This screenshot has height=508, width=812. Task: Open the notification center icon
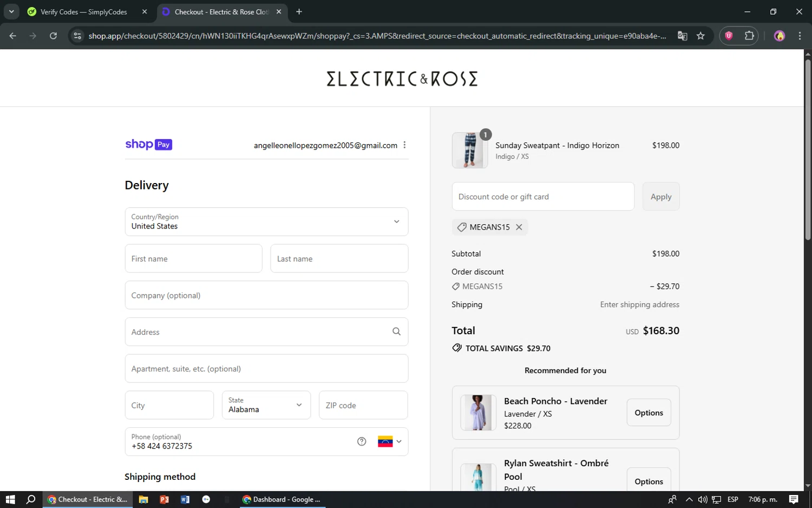tap(794, 499)
